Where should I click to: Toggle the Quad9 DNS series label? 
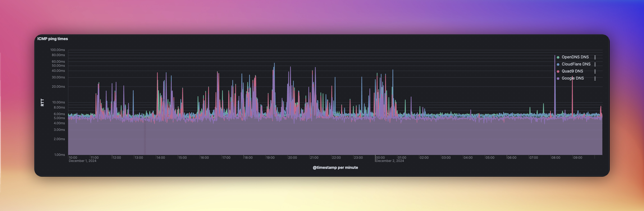(x=572, y=71)
